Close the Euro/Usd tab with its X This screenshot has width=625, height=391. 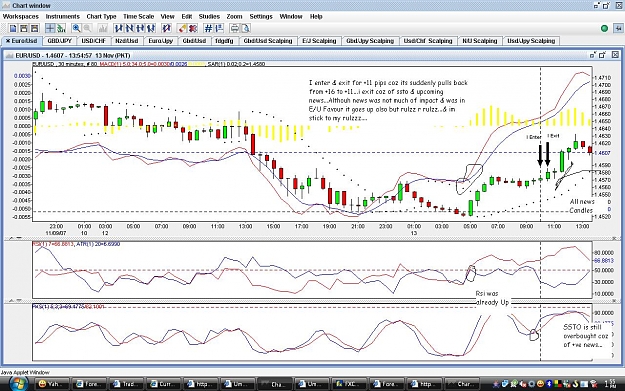coord(8,41)
